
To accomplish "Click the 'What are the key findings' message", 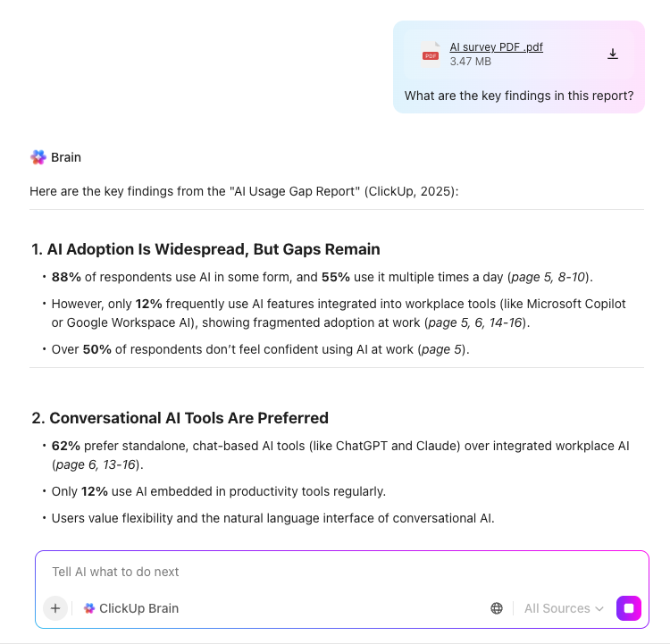I will tap(519, 96).
